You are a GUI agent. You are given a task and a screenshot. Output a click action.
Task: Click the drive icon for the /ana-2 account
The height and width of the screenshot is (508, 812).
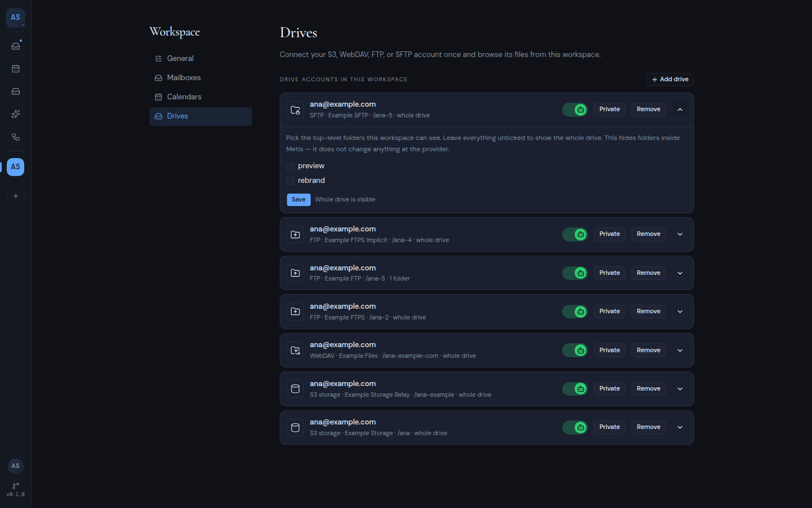(x=295, y=312)
